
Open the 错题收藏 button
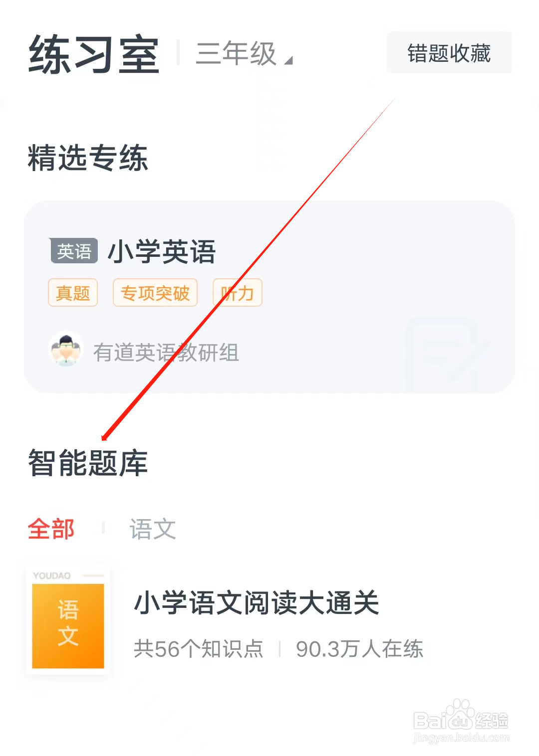(449, 53)
